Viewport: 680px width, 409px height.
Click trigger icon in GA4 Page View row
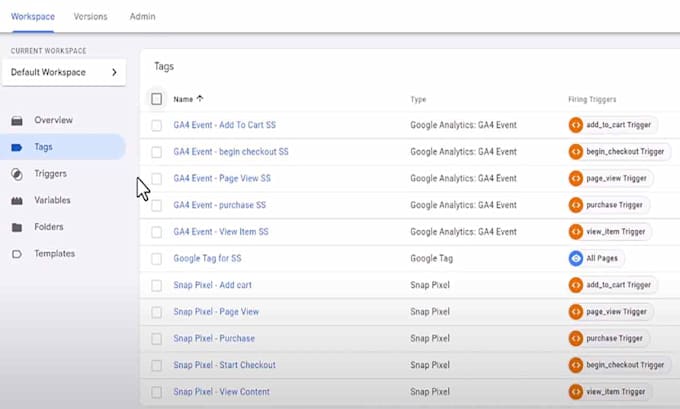[x=575, y=178]
